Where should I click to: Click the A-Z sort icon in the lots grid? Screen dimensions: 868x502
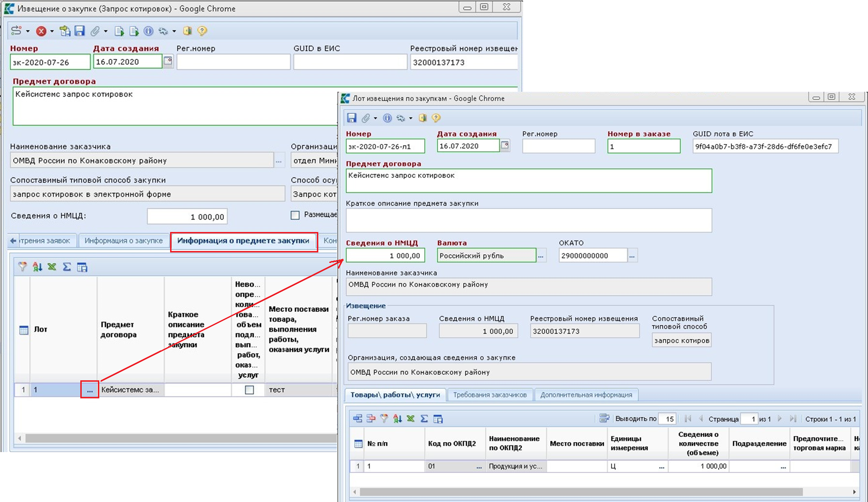point(38,267)
